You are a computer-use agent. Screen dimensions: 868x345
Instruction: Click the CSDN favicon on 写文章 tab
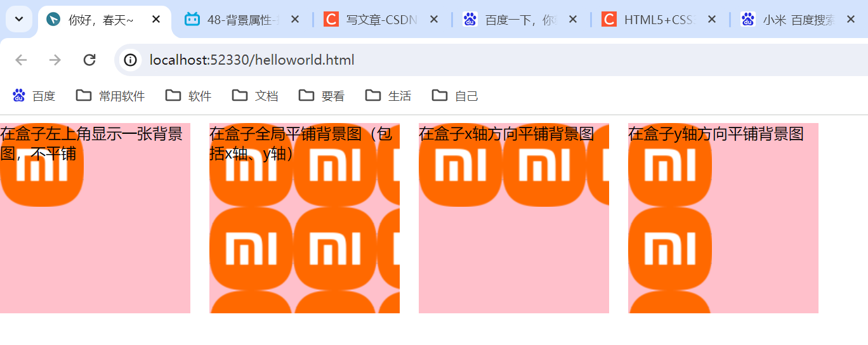point(331,20)
